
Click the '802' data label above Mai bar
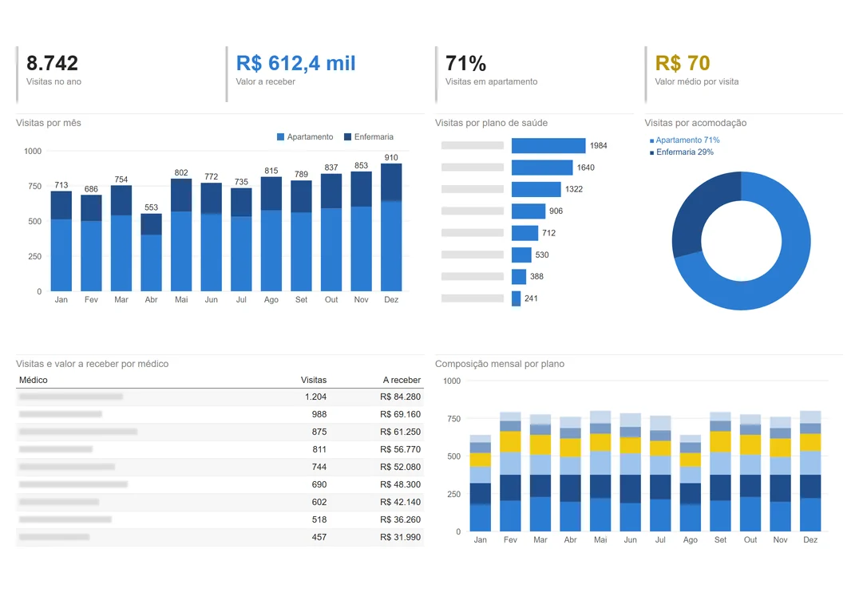[x=181, y=172]
